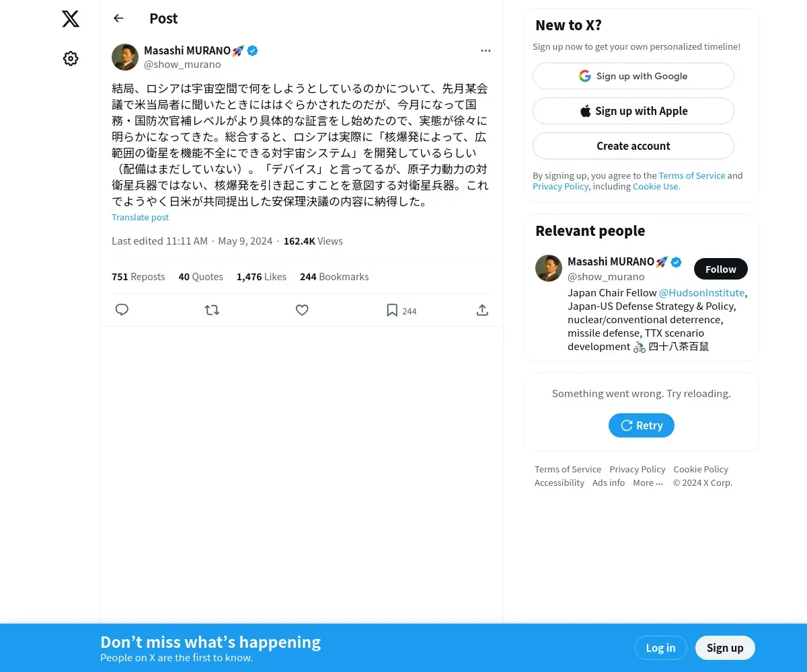Click the share upload icon
The width and height of the screenshot is (807, 672).
click(482, 310)
